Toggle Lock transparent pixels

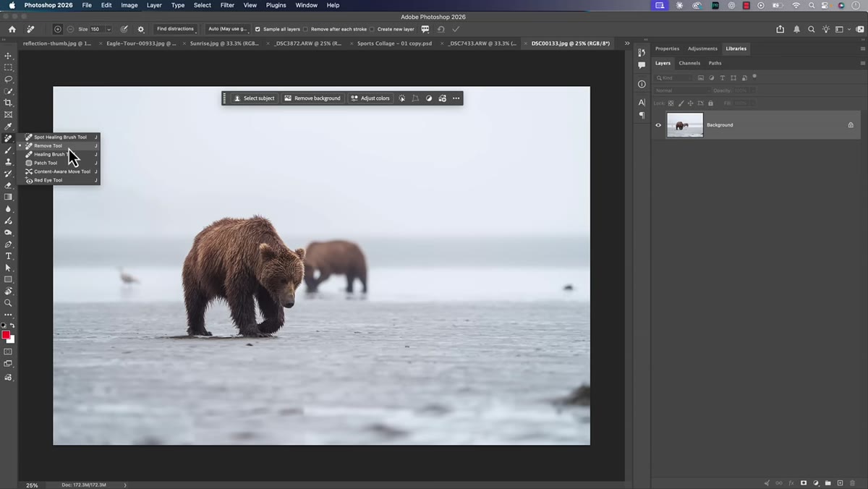(671, 103)
